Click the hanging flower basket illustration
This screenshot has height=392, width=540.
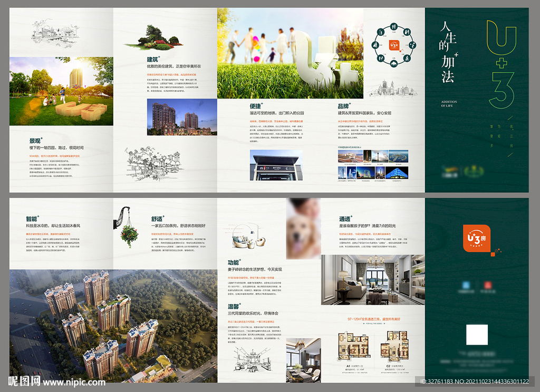coord(127,226)
